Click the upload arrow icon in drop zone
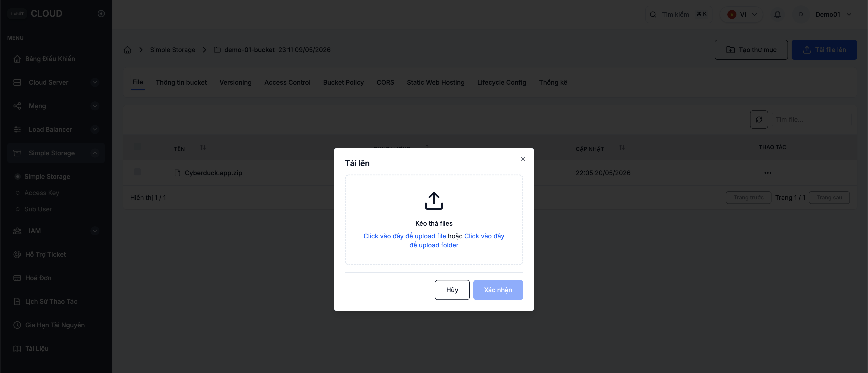Image resolution: width=868 pixels, height=373 pixels. point(434,201)
